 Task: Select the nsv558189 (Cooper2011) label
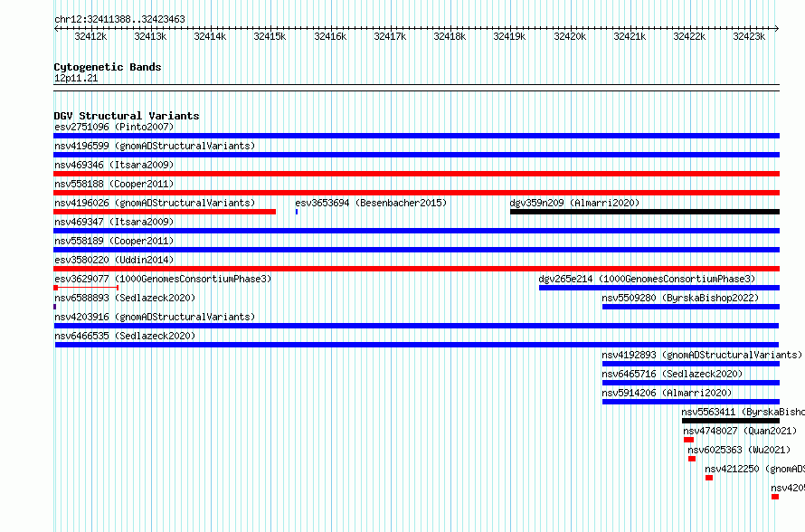pos(114,241)
